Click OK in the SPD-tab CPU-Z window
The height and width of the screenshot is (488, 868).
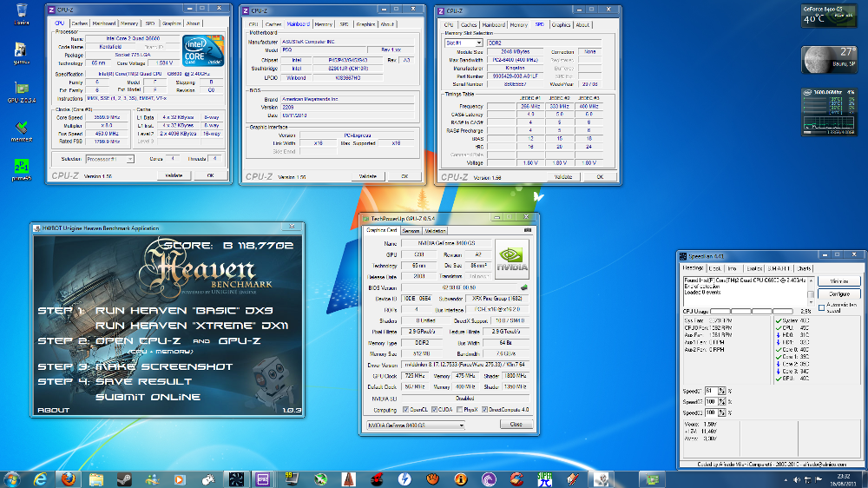click(x=600, y=177)
